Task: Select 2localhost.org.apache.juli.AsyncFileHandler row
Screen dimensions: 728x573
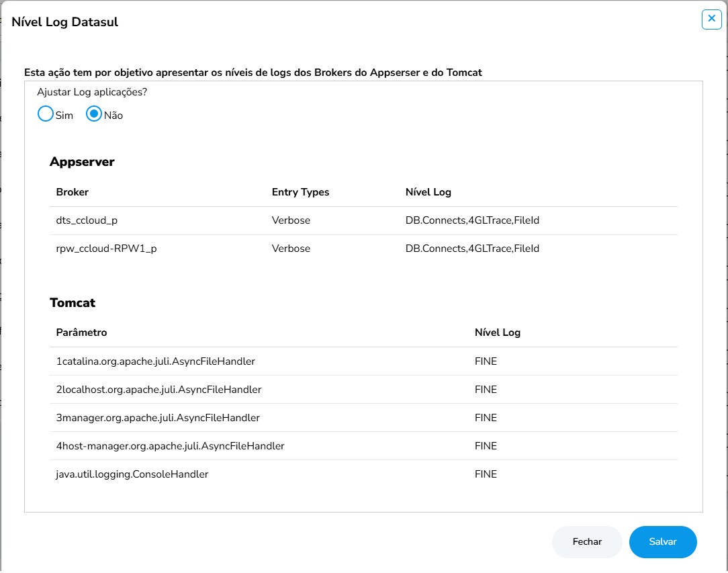Action: coord(363,390)
